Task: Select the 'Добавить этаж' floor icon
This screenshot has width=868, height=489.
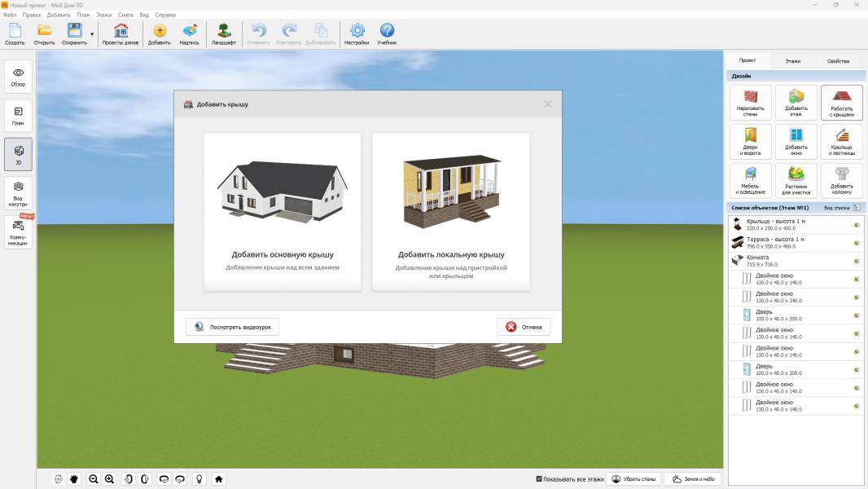Action: tap(796, 103)
